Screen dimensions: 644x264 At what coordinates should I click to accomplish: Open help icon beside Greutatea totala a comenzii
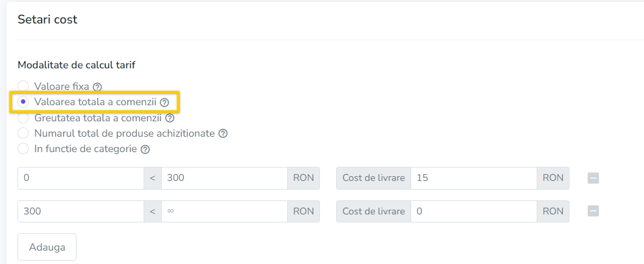pyautogui.click(x=170, y=119)
